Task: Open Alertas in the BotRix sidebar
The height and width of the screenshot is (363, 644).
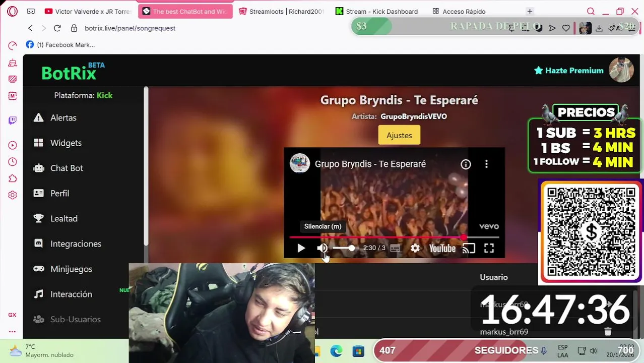Action: pos(63,117)
